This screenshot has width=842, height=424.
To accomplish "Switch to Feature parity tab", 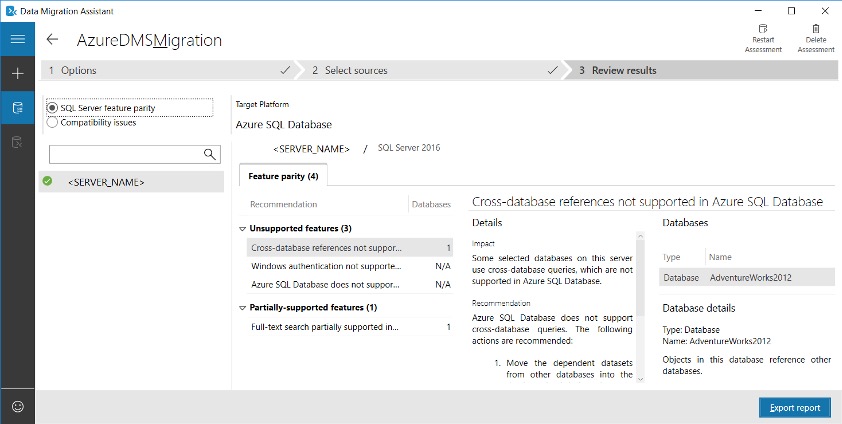I will [x=283, y=176].
